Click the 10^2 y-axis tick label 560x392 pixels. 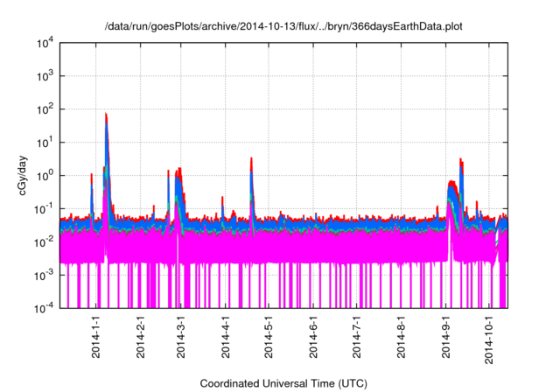coord(45,109)
